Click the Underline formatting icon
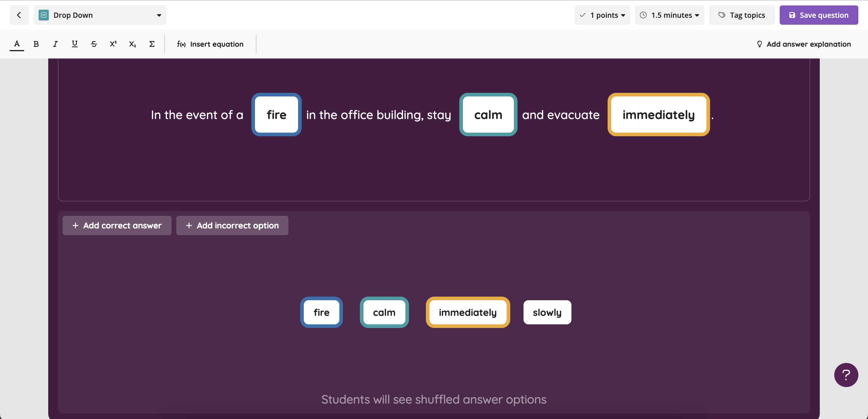 pyautogui.click(x=75, y=44)
